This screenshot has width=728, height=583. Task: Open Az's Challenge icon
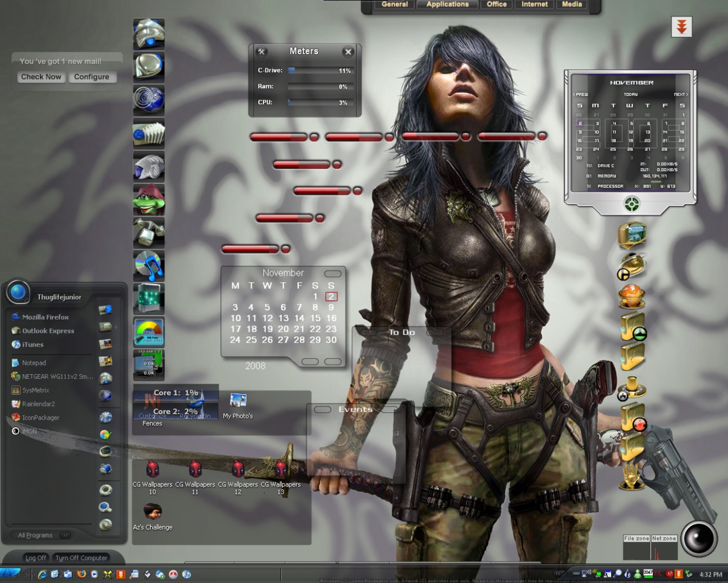[153, 517]
